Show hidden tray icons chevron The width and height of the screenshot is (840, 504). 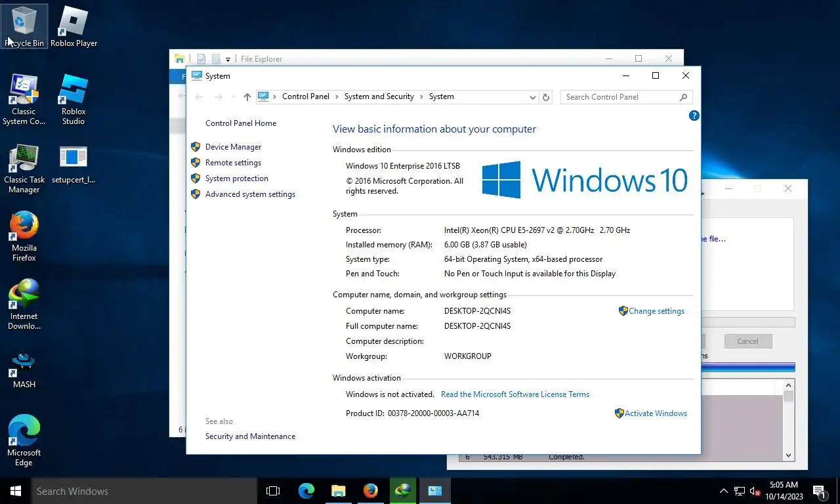(x=723, y=491)
